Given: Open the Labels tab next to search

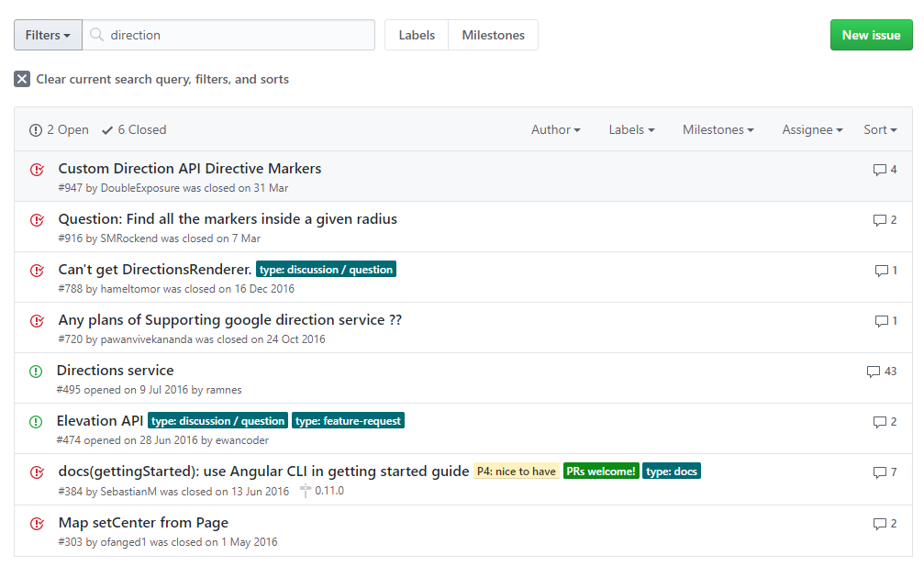Looking at the screenshot, I should click(417, 35).
